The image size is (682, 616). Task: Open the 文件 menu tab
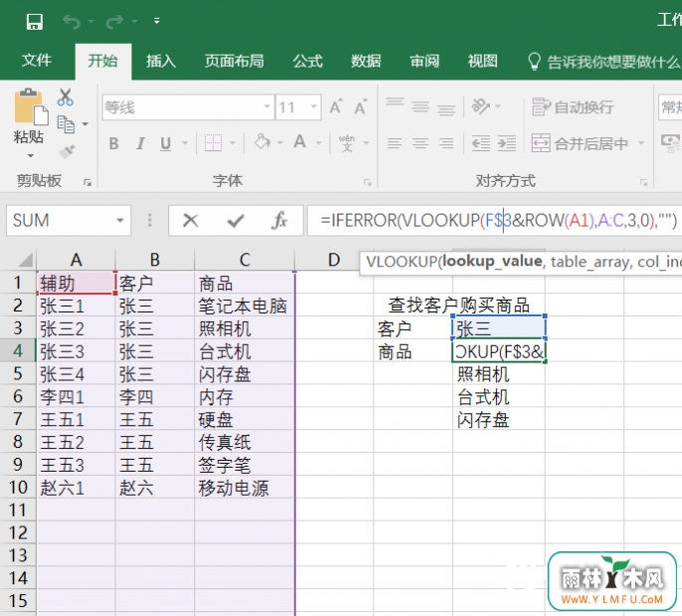[x=37, y=61]
